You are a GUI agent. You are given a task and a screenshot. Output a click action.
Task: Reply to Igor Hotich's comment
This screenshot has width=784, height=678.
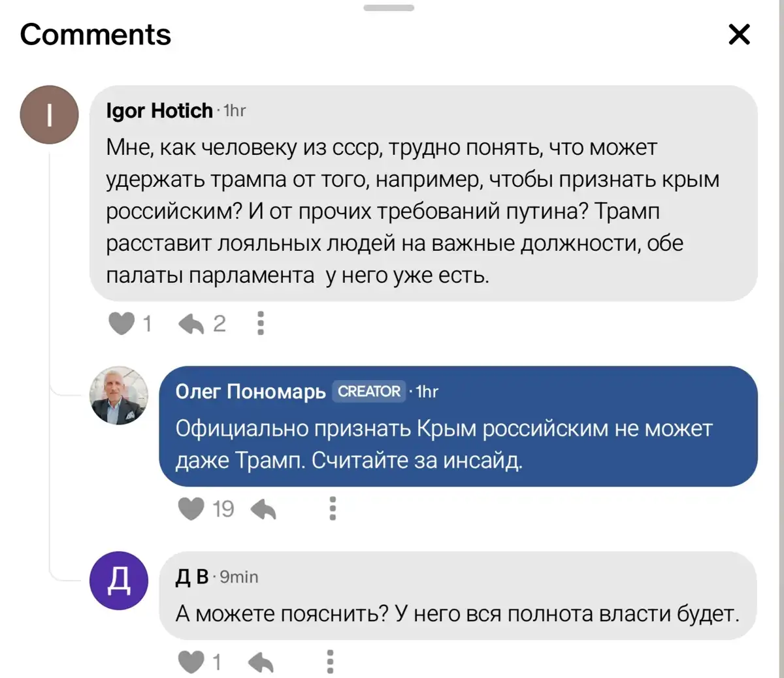[x=191, y=323]
